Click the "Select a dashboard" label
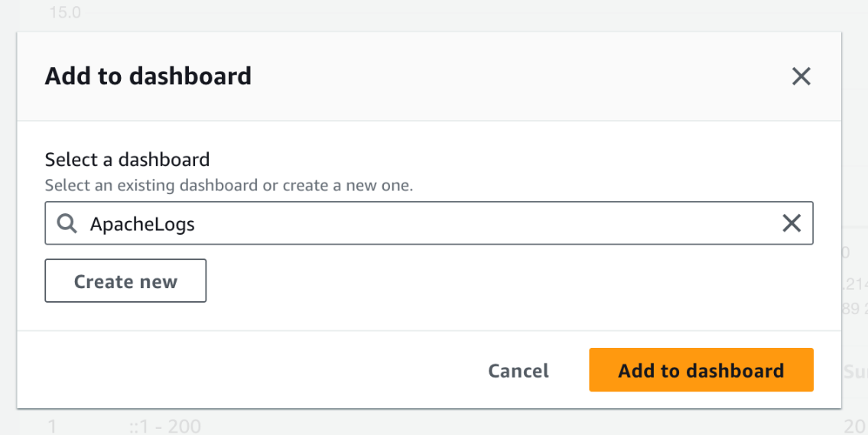Image resolution: width=868 pixels, height=435 pixels. [127, 160]
